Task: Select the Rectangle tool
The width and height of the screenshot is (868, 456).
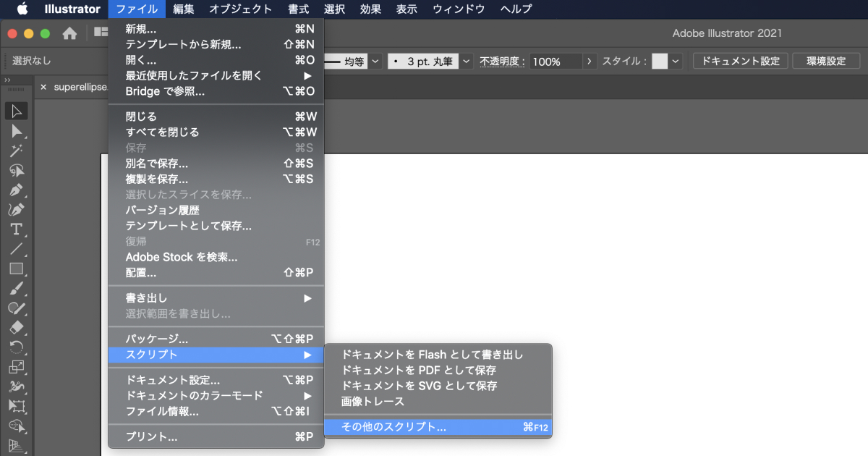Action: [x=17, y=269]
